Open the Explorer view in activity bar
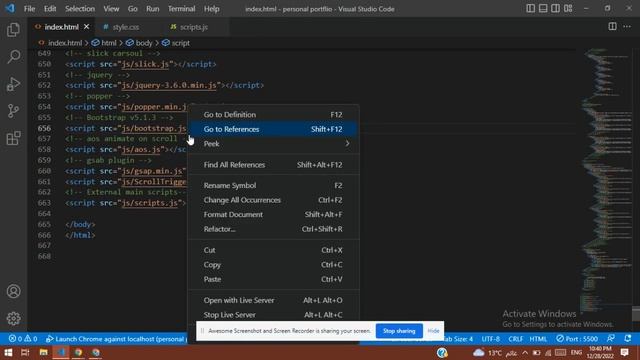The width and height of the screenshot is (640, 360). tap(13, 30)
